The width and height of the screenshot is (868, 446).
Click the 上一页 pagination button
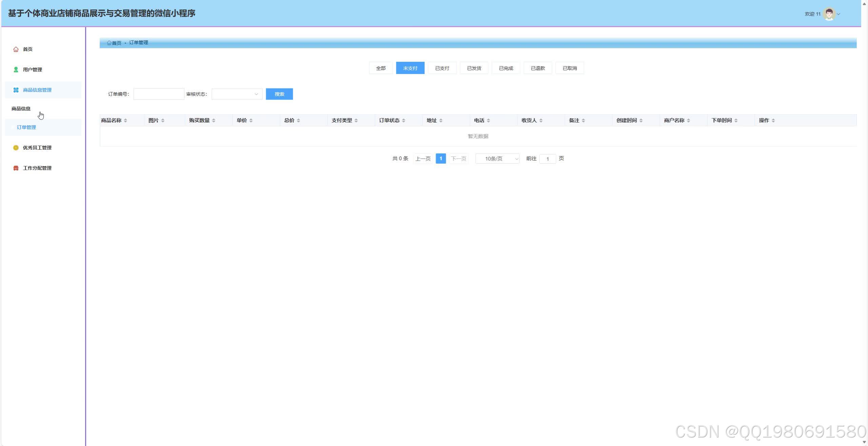423,159
